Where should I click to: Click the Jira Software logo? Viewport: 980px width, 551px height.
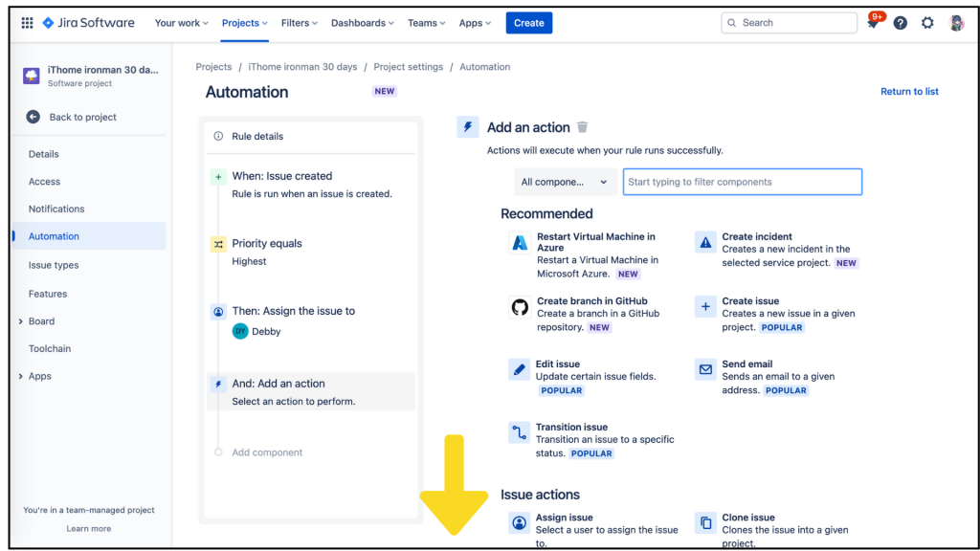[x=88, y=23]
